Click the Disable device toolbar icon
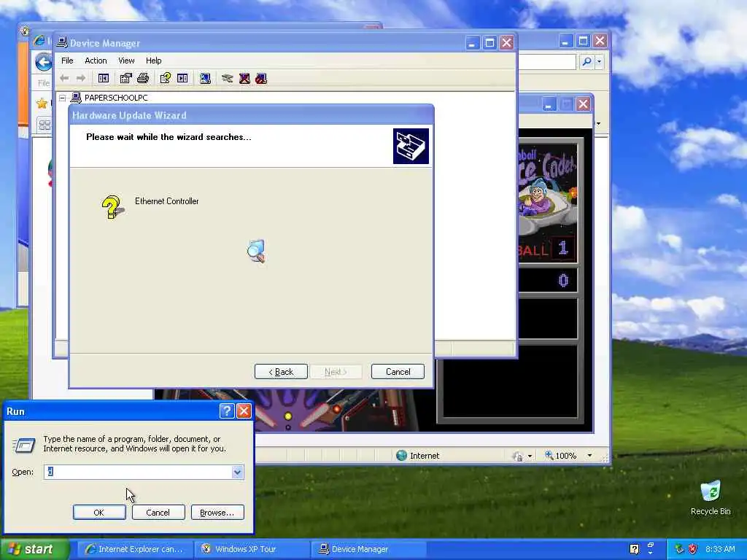The image size is (747, 560). tap(261, 78)
